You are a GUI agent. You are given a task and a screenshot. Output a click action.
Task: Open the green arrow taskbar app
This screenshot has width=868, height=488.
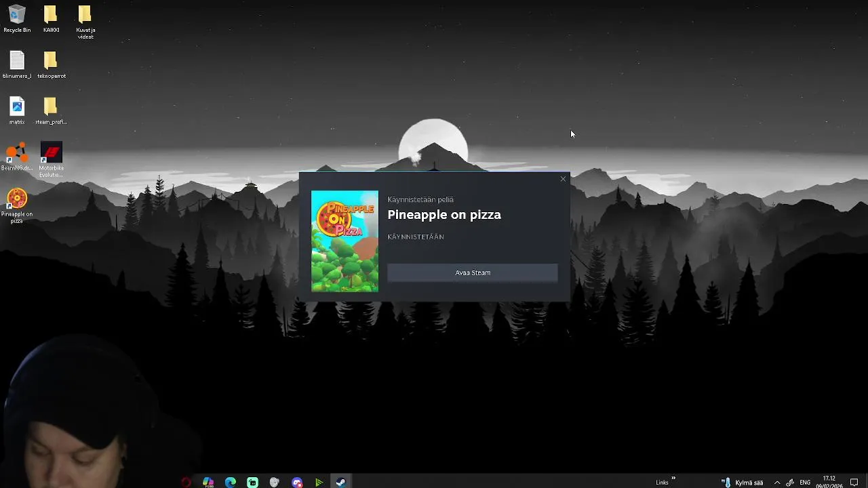(319, 483)
